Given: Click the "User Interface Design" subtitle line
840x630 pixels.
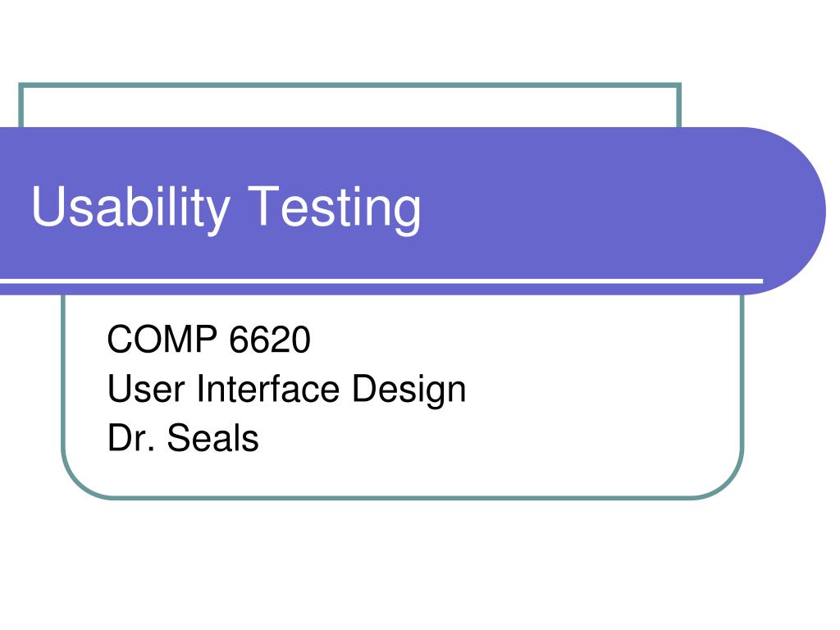Looking at the screenshot, I should coord(286,390).
